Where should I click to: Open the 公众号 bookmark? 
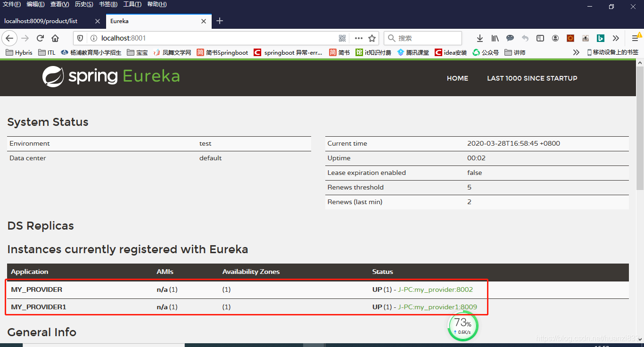pyautogui.click(x=486, y=52)
